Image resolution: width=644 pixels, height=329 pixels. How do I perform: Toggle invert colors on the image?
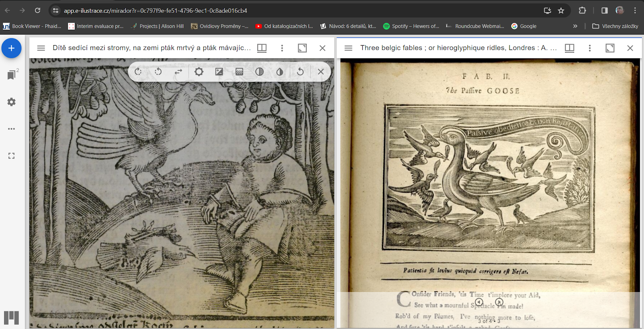click(x=280, y=72)
